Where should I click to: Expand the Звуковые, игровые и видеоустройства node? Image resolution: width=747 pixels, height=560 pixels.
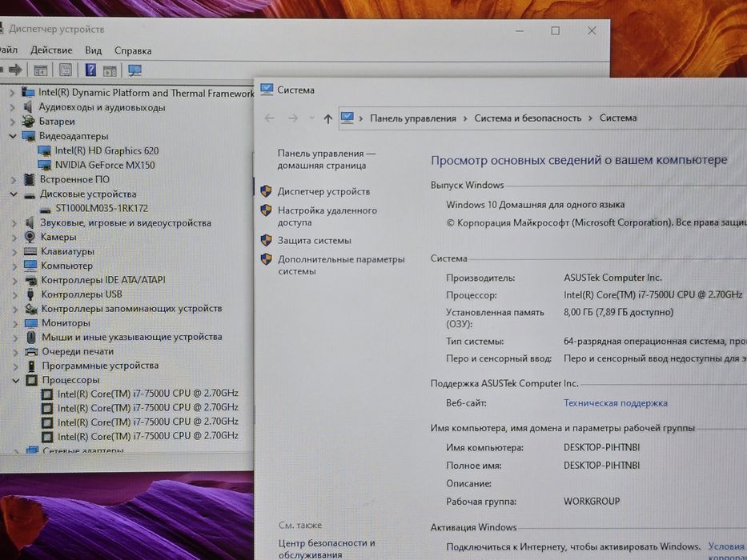point(14,223)
